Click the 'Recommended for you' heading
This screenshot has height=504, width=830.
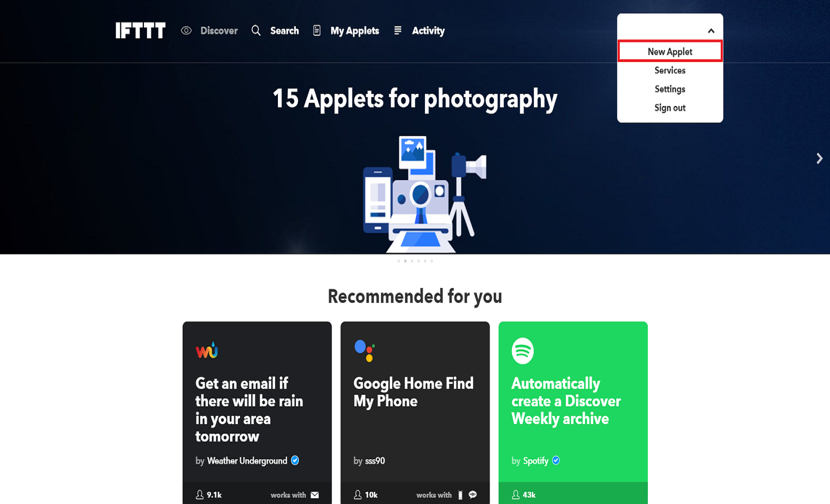[x=415, y=297]
